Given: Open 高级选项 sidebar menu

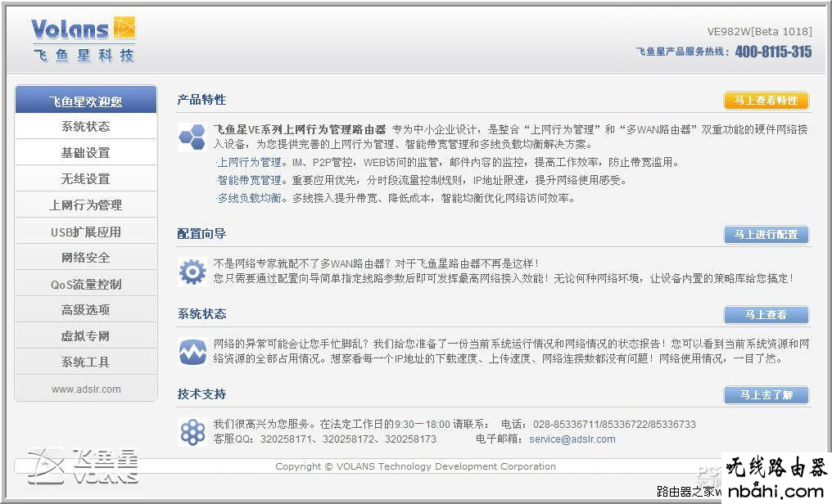Looking at the screenshot, I should pos(86,309).
